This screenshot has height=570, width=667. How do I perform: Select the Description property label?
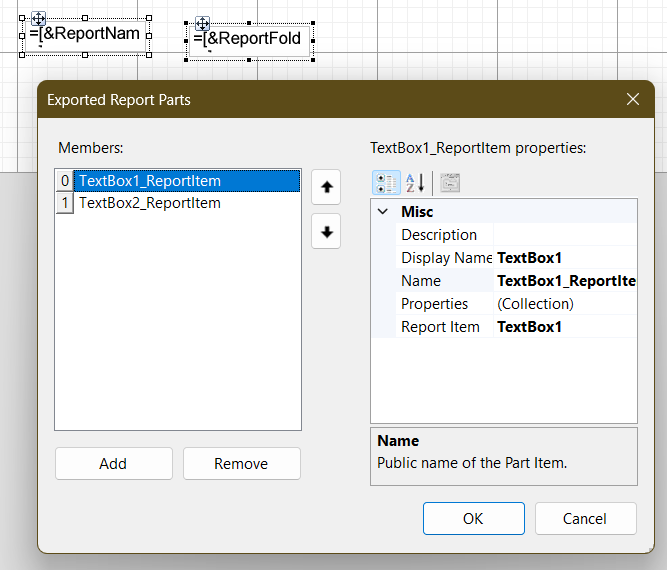[439, 234]
